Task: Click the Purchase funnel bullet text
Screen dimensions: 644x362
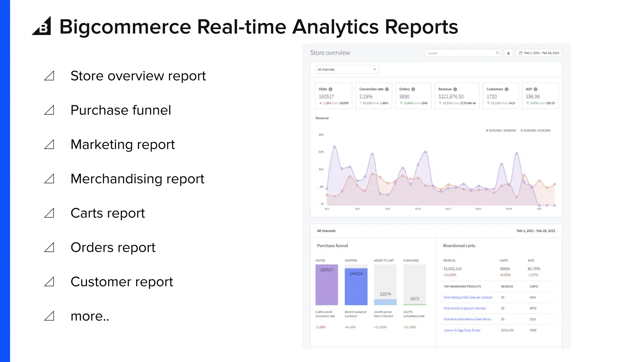Action: [121, 110]
